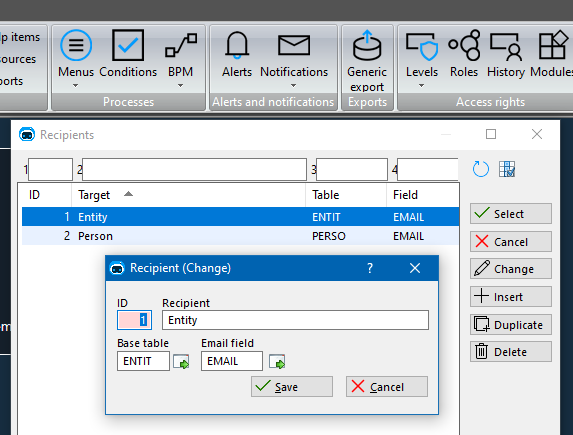The height and width of the screenshot is (435, 573).
Task: Click lookup icon next to Email field
Action: click(277, 362)
